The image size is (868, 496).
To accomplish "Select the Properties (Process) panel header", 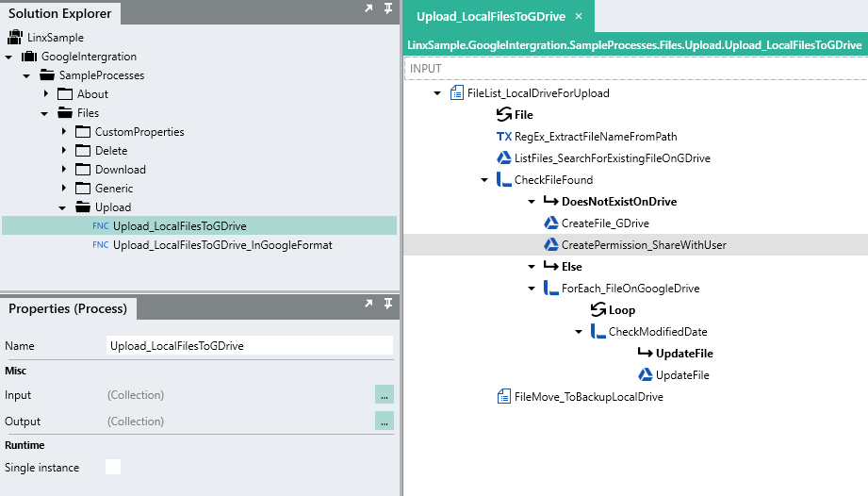I will pos(68,308).
